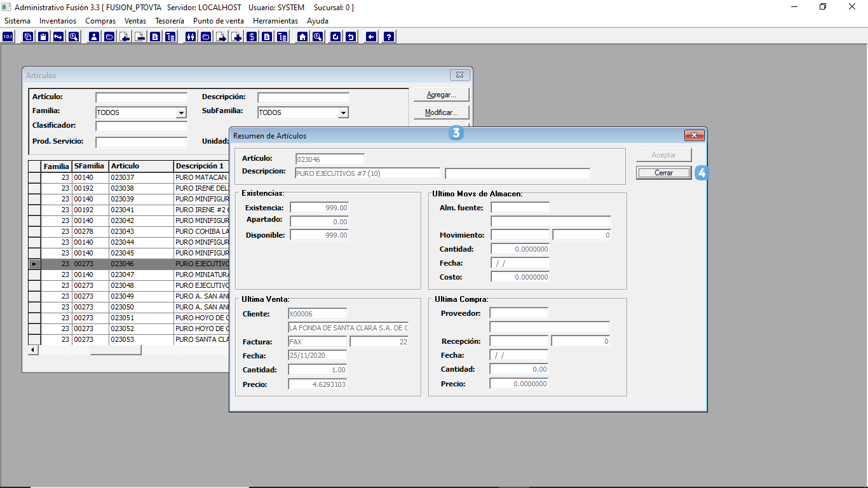Click the SFamilia column header

tap(90, 166)
